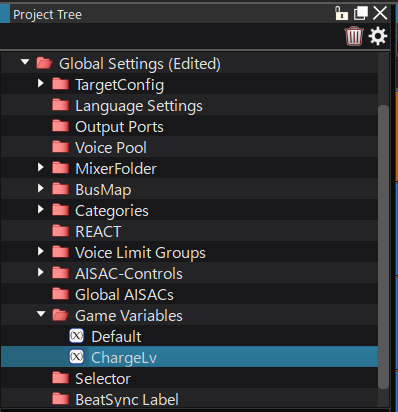398x412 pixels.
Task: Click the red trash delete icon
Action: (354, 36)
